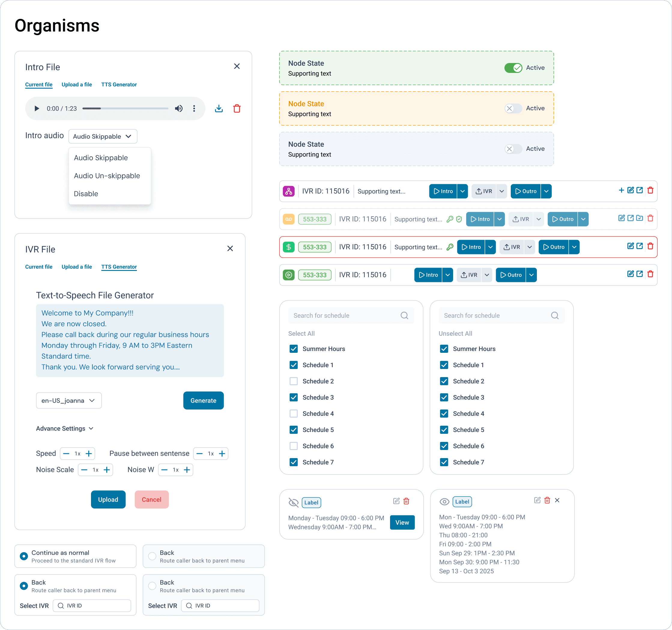Check the Schedule 2 box under Select All

[x=293, y=381]
